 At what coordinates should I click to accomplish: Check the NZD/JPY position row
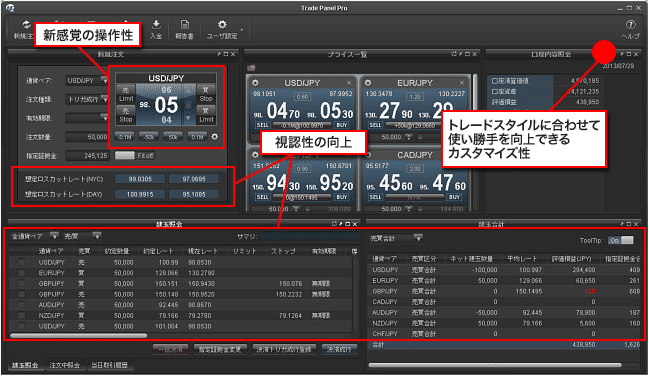coord(22,316)
